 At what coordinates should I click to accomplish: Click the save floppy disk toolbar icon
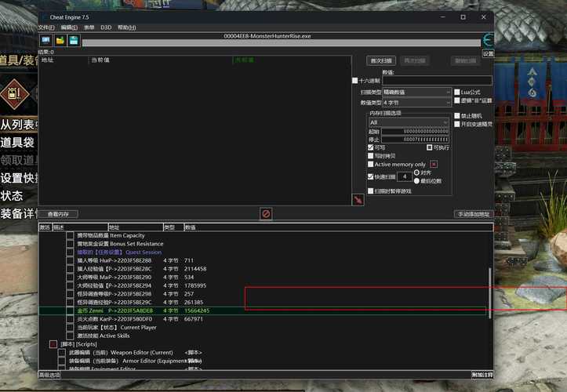pos(74,40)
